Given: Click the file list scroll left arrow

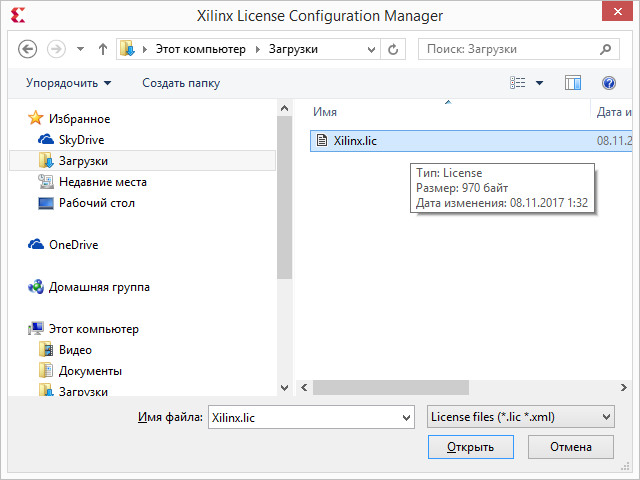Looking at the screenshot, I should click(x=304, y=387).
